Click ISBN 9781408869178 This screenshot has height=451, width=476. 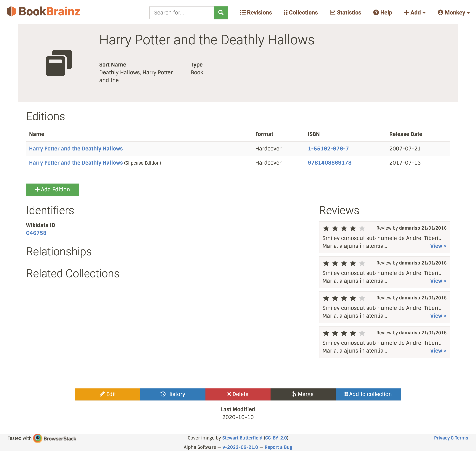pos(330,163)
